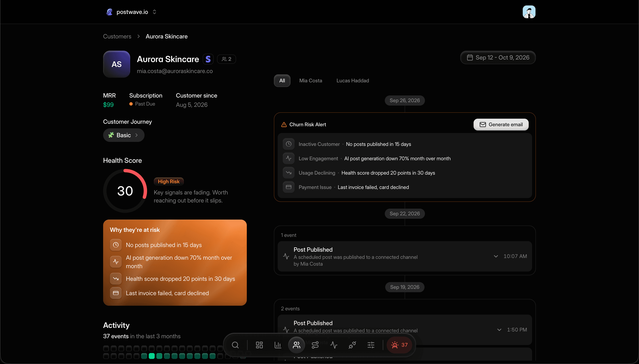
Task: Select the All timeline filter tab
Action: (x=282, y=80)
